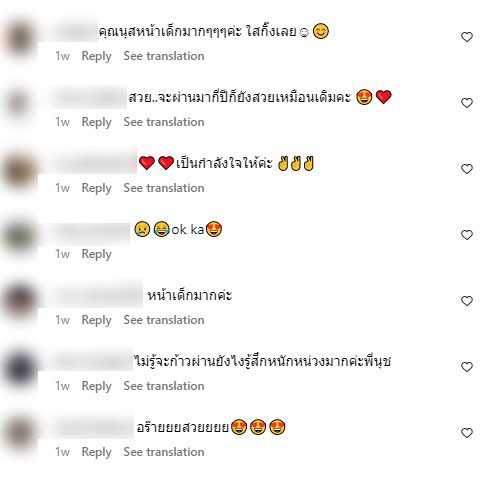The width and height of the screenshot is (484, 481).
Task: Like the comment ending with 'ใสกิ๊งเลย'
Action: (x=467, y=37)
